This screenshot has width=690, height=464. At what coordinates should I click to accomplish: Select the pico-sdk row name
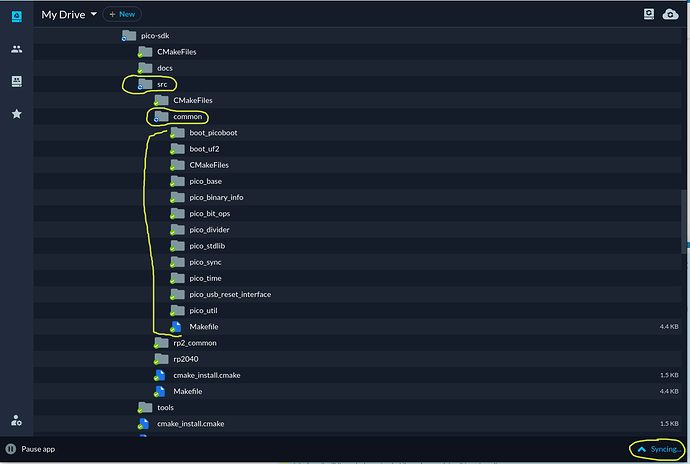click(x=155, y=36)
